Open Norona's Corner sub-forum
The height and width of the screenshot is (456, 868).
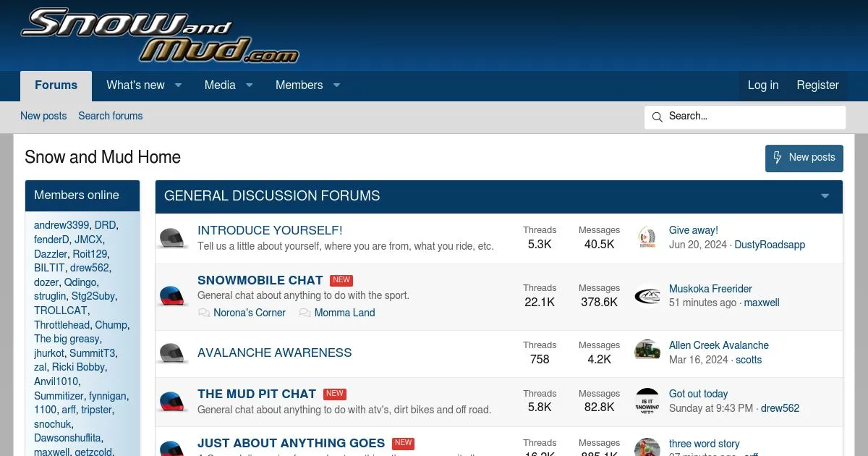coord(250,313)
